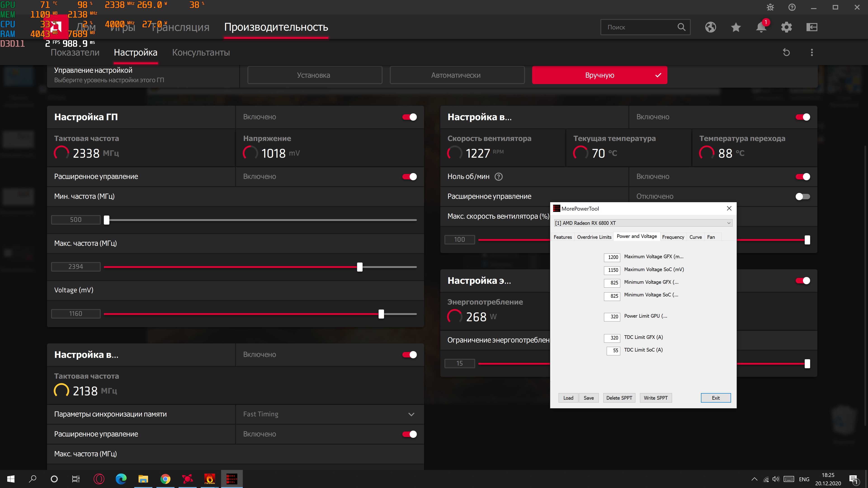Click the Write SPPT button
The height and width of the screenshot is (488, 868).
tap(655, 398)
